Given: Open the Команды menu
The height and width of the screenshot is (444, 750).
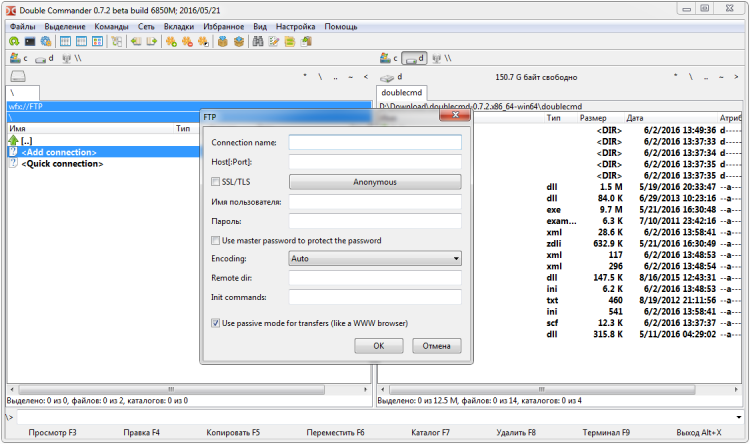Looking at the screenshot, I should click(111, 27).
